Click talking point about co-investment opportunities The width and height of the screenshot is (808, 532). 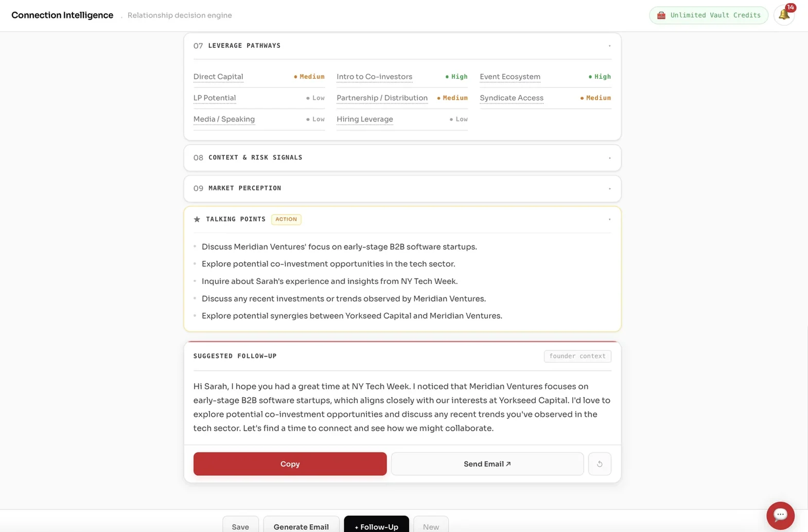click(x=328, y=264)
